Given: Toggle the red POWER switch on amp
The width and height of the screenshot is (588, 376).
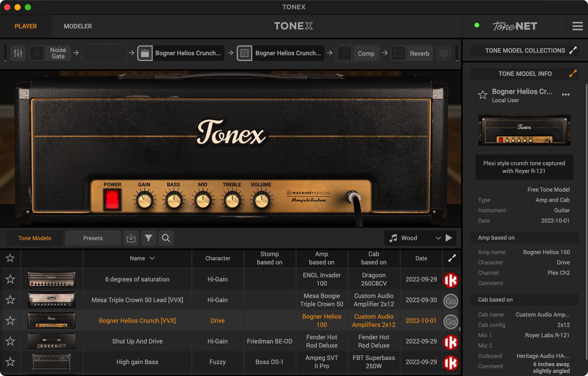Looking at the screenshot, I should click(x=112, y=199).
